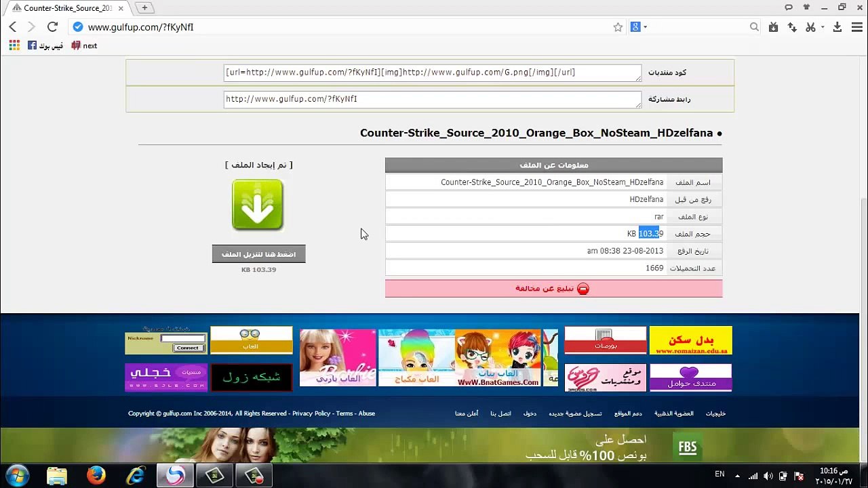Open the BnatGames.Com banner
868x488 pixels.
(x=498, y=358)
